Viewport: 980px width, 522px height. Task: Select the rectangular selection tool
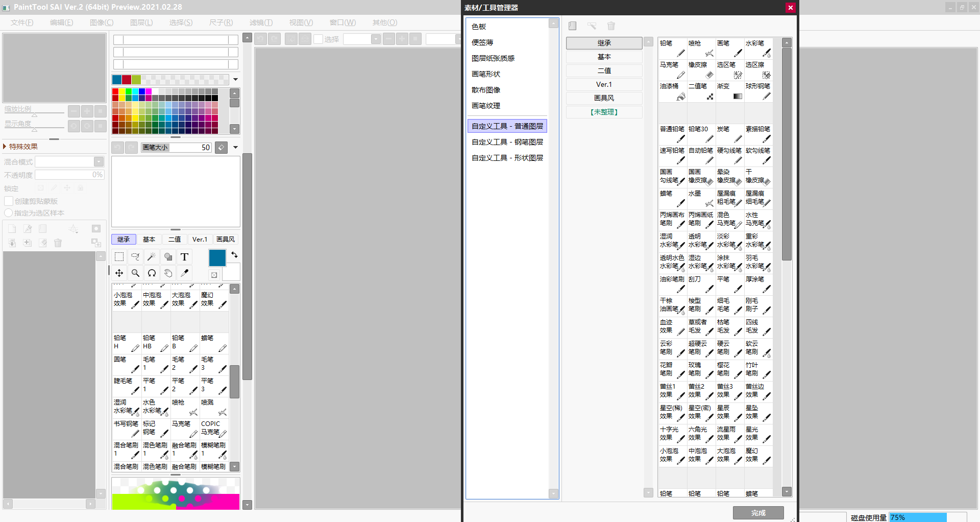[x=119, y=256]
